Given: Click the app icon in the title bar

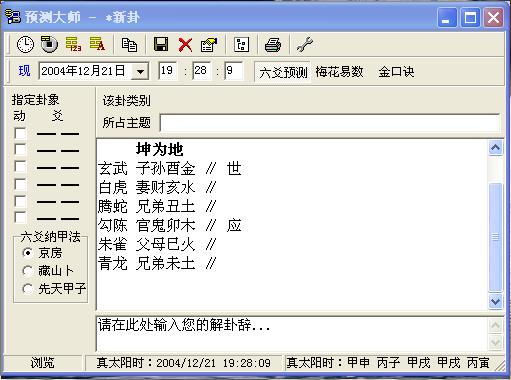Looking at the screenshot, I should 13,17.
